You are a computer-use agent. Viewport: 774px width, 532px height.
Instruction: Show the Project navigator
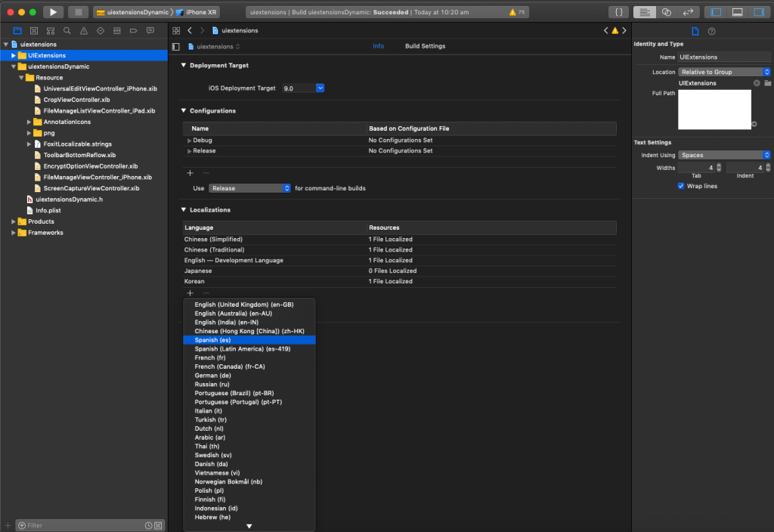[x=17, y=30]
